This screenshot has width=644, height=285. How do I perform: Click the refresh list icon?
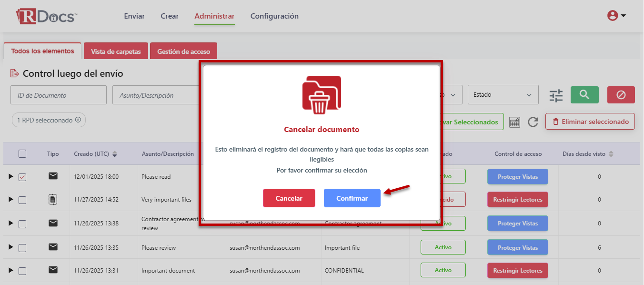click(533, 122)
